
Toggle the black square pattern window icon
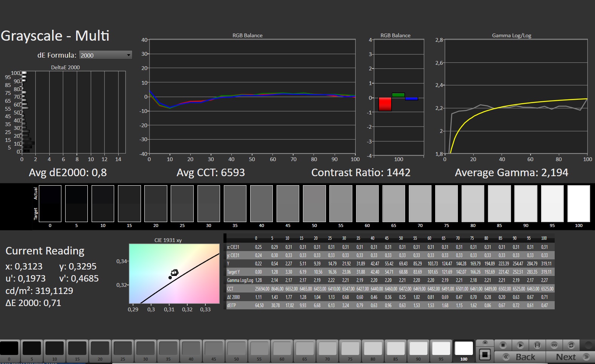point(485,354)
